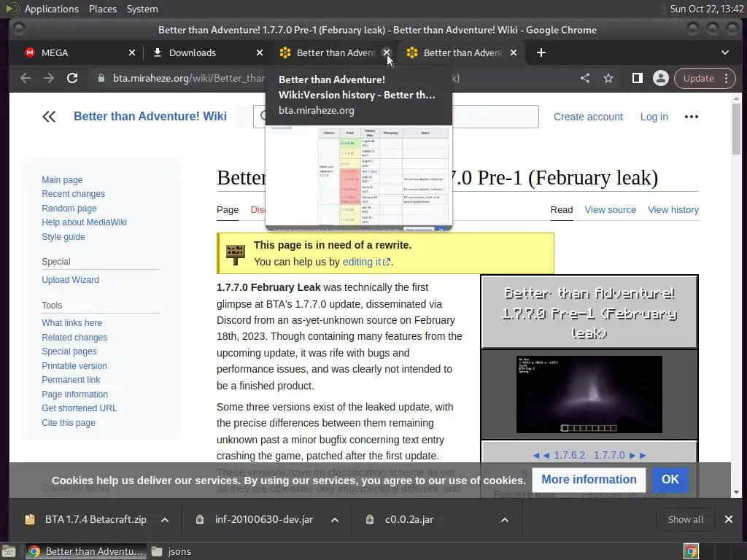This screenshot has height=560, width=747.
Task: Open the Places menu
Action: click(x=102, y=9)
